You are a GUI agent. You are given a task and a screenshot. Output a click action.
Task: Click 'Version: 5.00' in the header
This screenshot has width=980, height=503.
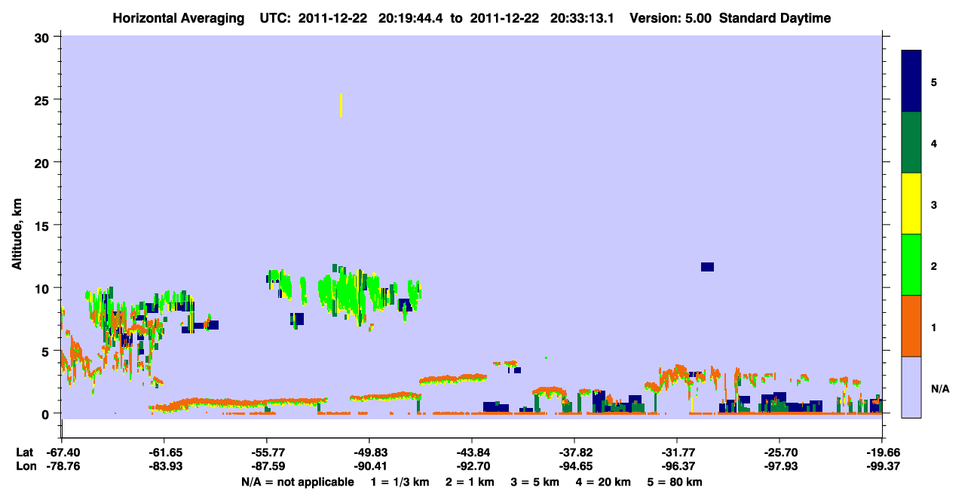pyautogui.click(x=670, y=18)
